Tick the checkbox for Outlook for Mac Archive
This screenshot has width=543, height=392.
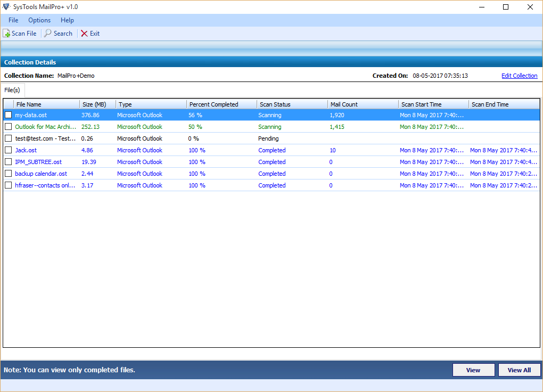pos(9,127)
